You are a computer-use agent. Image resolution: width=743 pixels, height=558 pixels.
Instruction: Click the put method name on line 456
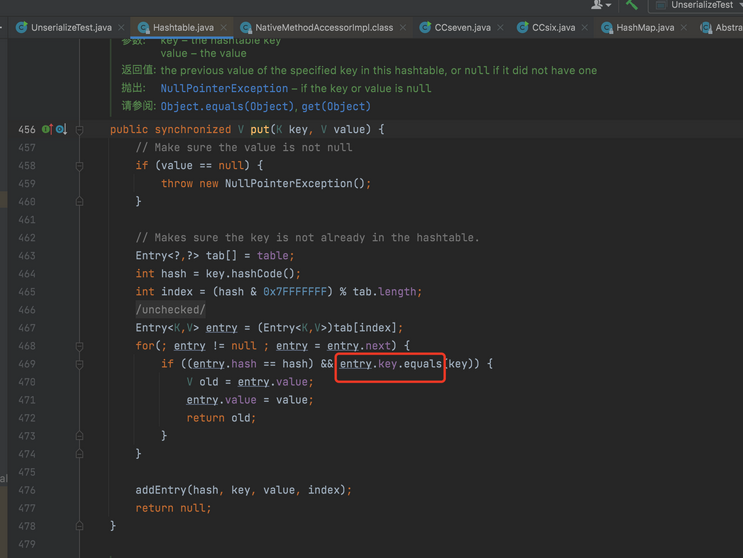260,129
